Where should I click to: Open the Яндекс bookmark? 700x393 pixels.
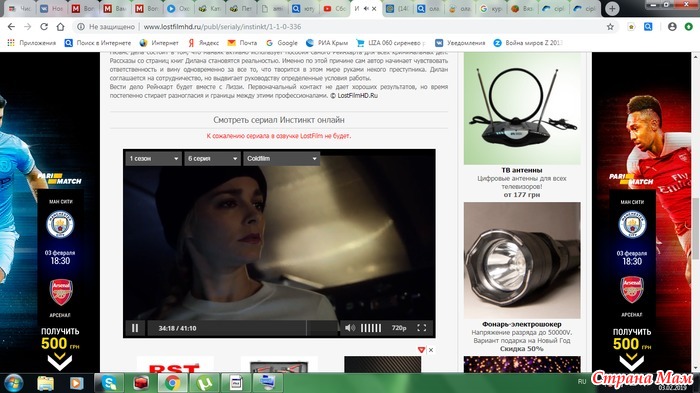(203, 43)
